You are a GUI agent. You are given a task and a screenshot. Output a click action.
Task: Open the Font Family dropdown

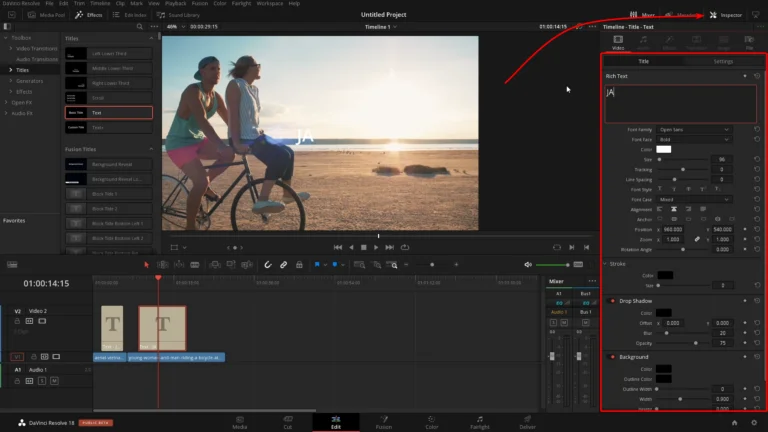(x=694, y=129)
